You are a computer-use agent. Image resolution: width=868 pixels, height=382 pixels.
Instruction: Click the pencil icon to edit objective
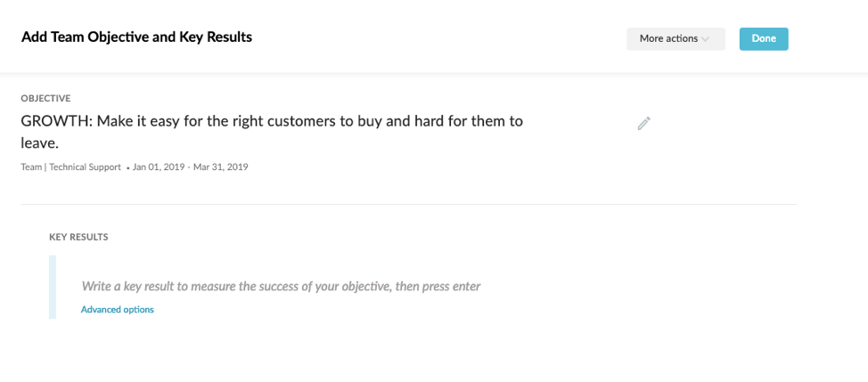click(644, 124)
